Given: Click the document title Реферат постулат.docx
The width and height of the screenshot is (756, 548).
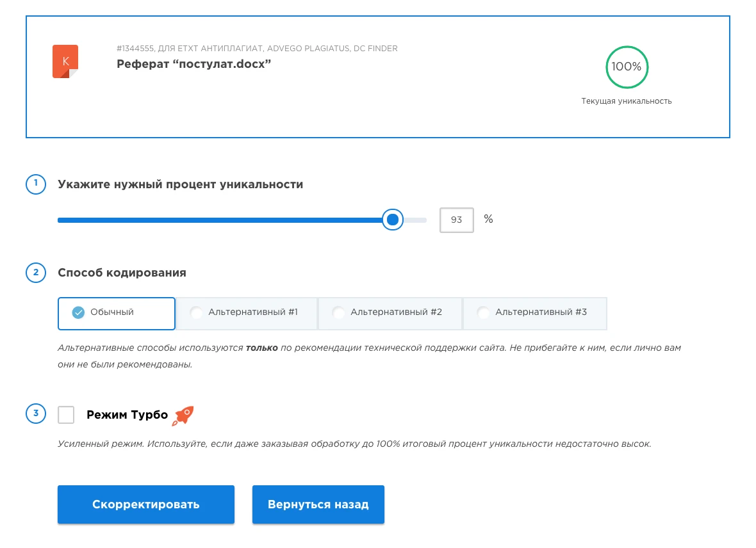Looking at the screenshot, I should click(193, 64).
